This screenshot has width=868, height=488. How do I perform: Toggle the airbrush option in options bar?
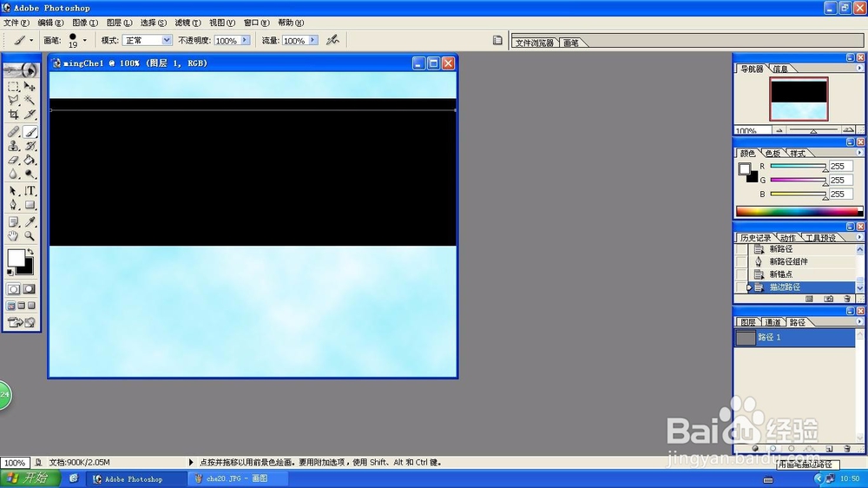[x=332, y=40]
